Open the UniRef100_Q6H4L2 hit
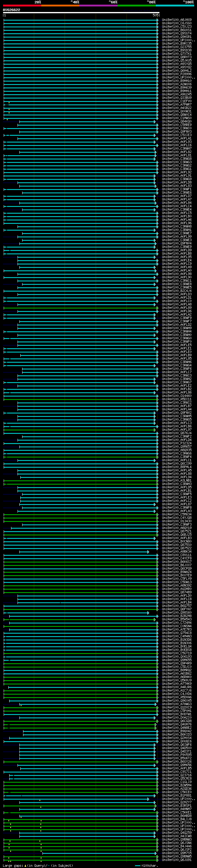This screenshot has height=868, width=197. point(177,71)
